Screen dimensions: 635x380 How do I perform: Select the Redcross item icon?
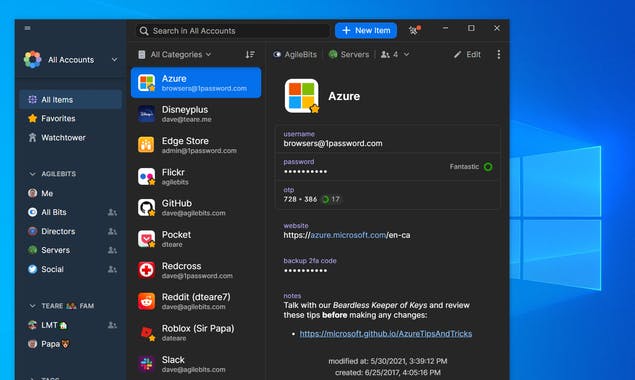(x=146, y=270)
